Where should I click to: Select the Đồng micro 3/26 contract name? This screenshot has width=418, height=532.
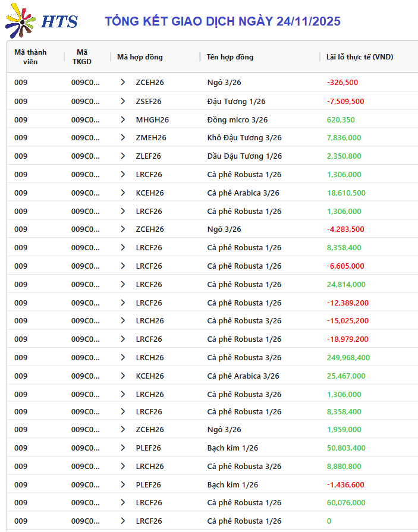click(x=237, y=119)
